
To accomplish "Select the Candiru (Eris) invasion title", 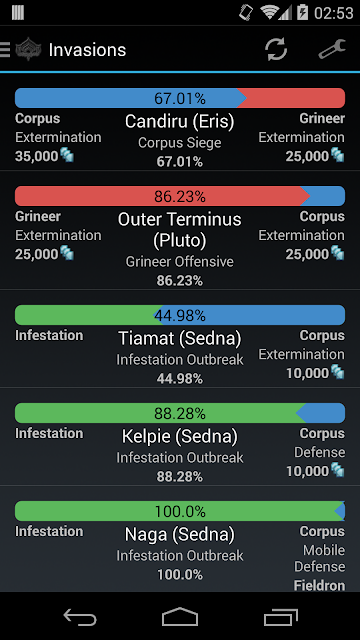I will click(x=180, y=121).
